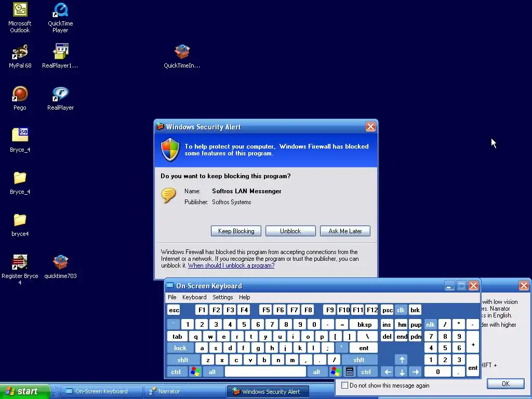
Task: Switch to Narrator taskbar button
Action: [183, 391]
